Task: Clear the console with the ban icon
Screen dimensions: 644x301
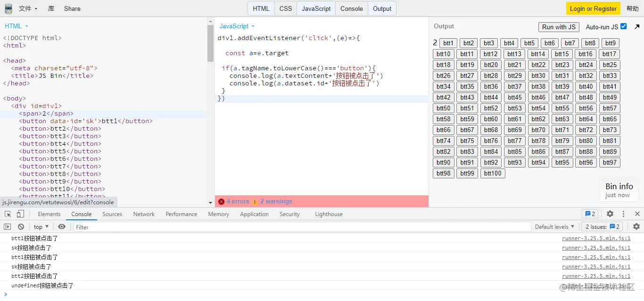Action: [x=21, y=227]
